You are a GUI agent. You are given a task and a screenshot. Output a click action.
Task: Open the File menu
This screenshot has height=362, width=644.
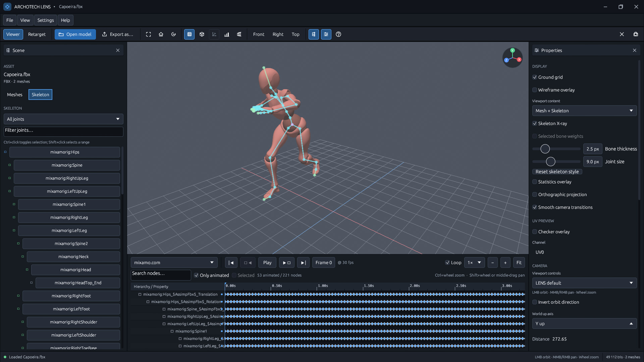coord(10,20)
